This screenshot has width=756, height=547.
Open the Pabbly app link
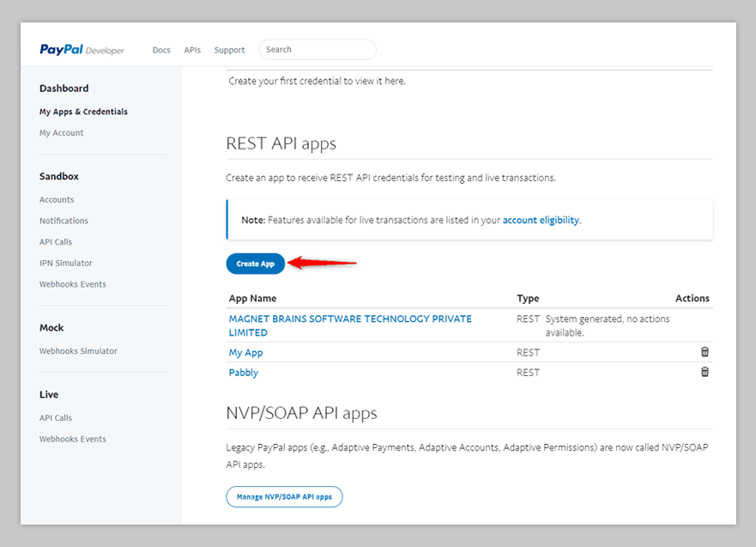tap(243, 373)
